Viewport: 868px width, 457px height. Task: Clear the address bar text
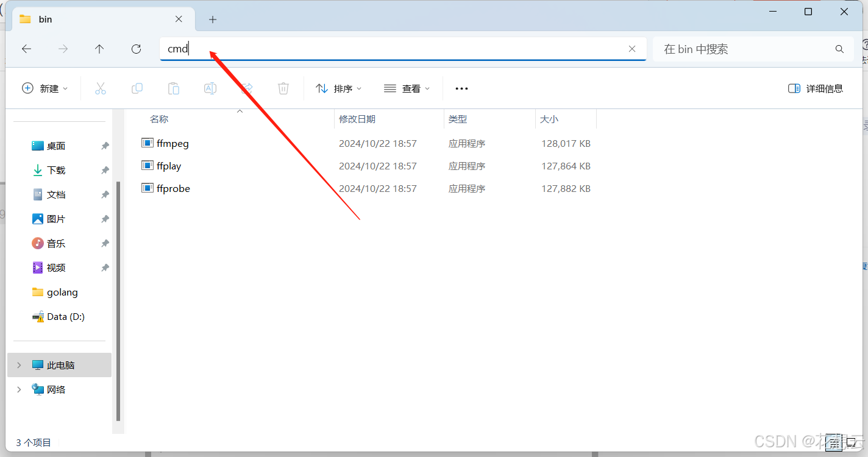[632, 49]
